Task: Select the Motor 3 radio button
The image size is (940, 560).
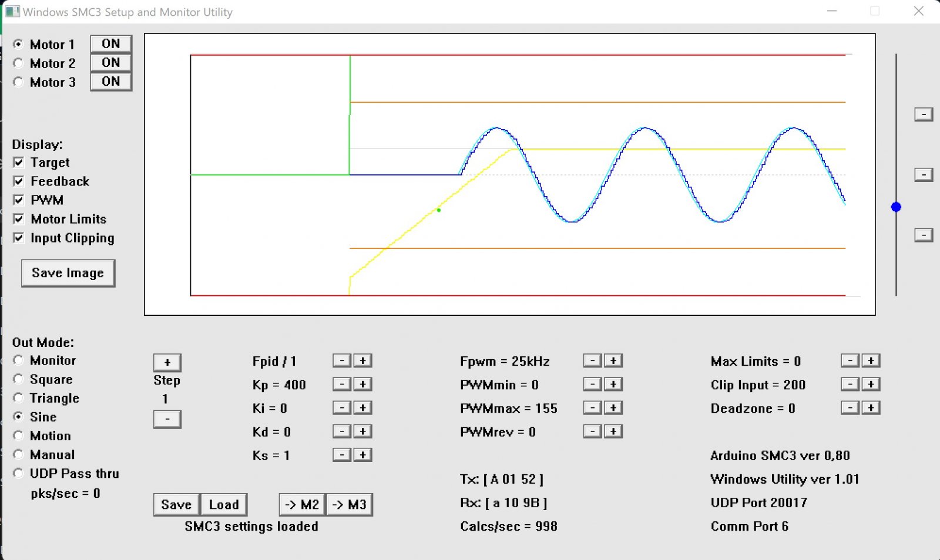Action: [18, 82]
